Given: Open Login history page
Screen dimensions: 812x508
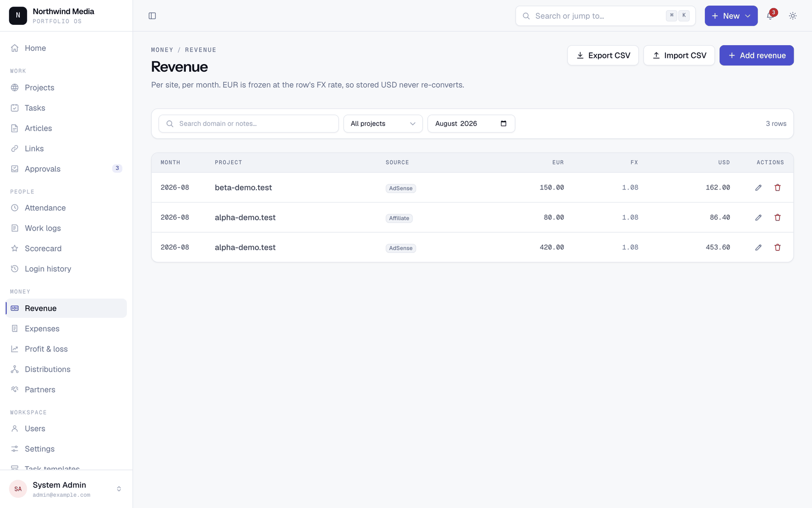Looking at the screenshot, I should point(66,269).
